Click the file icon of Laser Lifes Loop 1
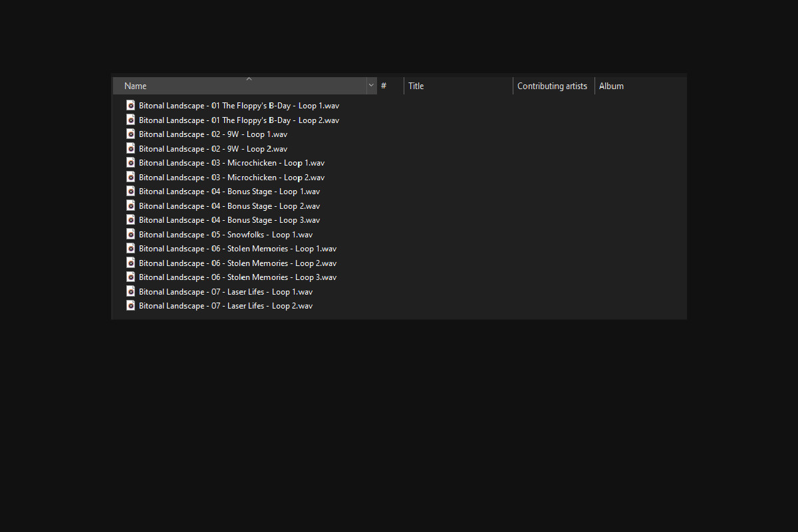798x532 pixels. [x=131, y=291]
